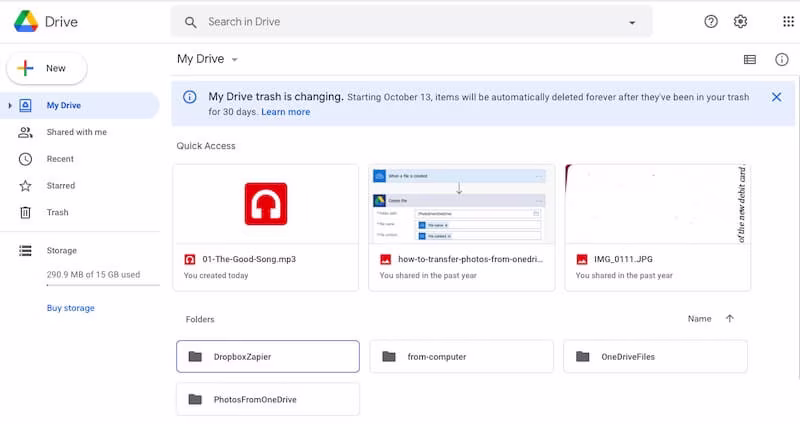Click You created today caption

point(216,276)
